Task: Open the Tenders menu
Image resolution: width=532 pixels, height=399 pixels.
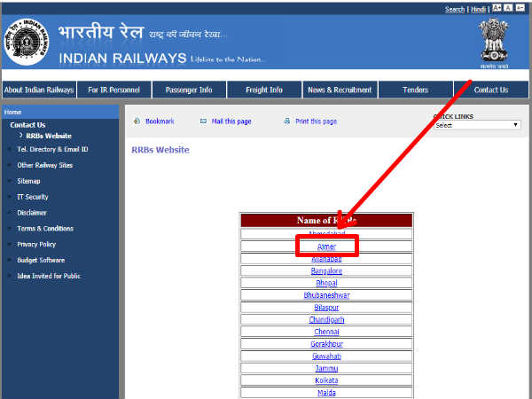Action: tap(415, 90)
